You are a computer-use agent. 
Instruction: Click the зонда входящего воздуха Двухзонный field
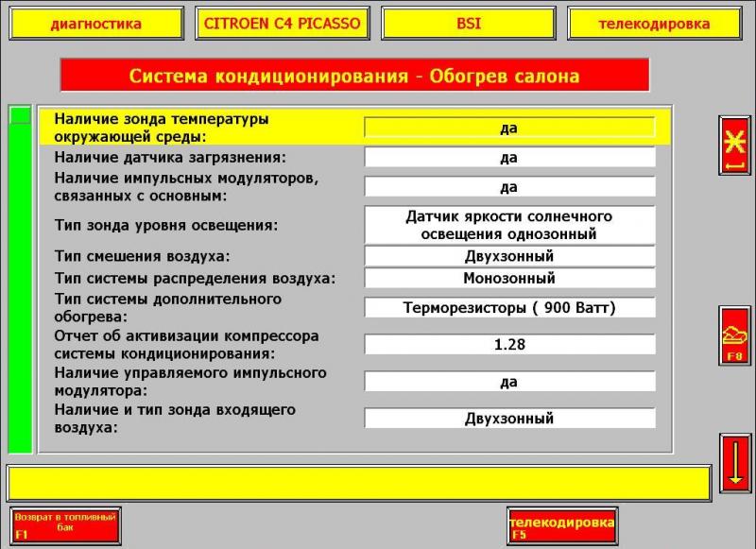pyautogui.click(x=509, y=419)
